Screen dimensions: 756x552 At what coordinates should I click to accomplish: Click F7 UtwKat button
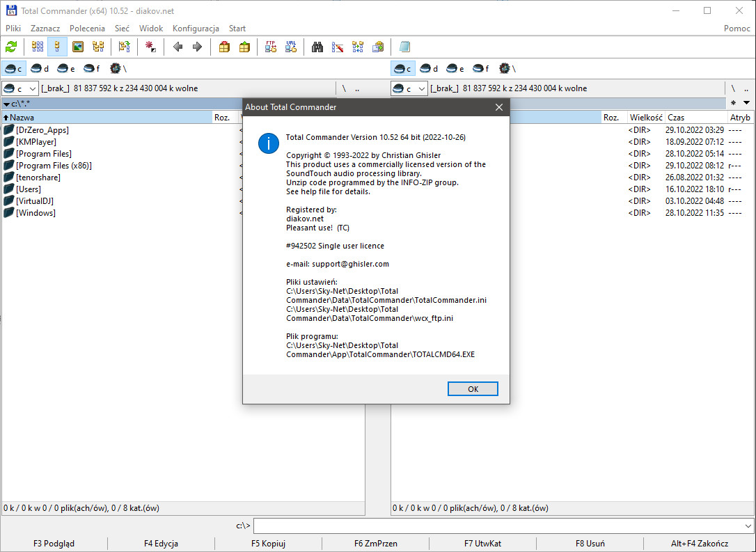coord(482,544)
